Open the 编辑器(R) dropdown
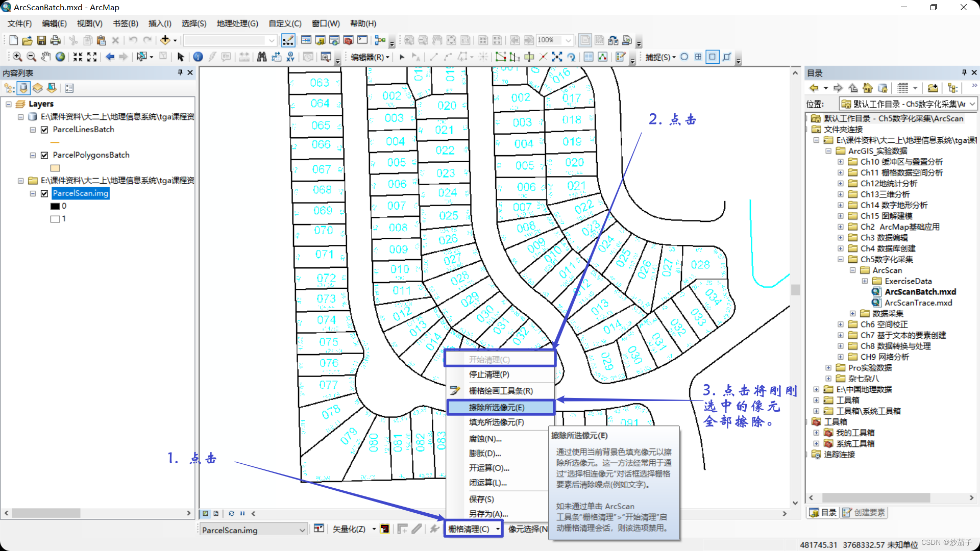The width and height of the screenshot is (980, 551). [x=370, y=57]
